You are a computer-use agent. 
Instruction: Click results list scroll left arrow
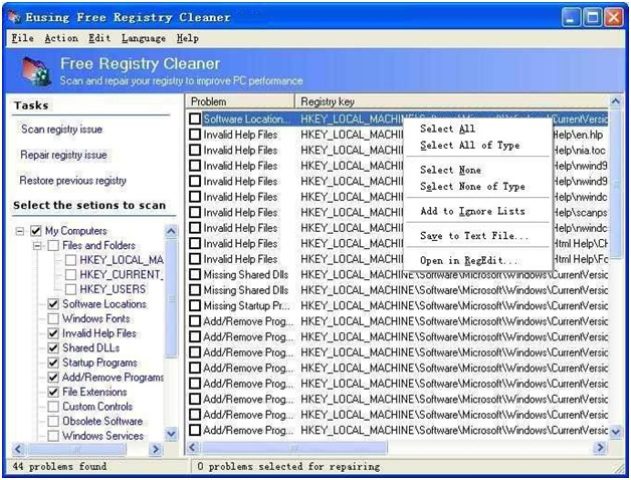pyautogui.click(x=193, y=447)
